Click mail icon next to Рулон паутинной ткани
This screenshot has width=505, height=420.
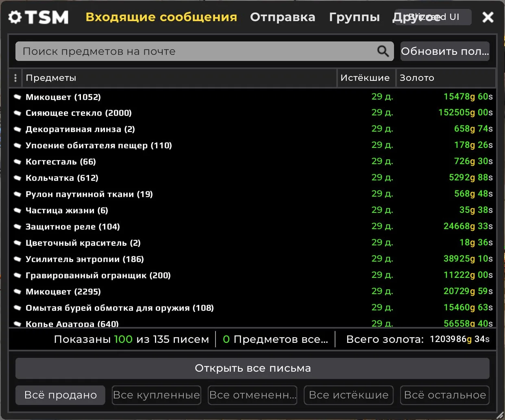point(17,194)
